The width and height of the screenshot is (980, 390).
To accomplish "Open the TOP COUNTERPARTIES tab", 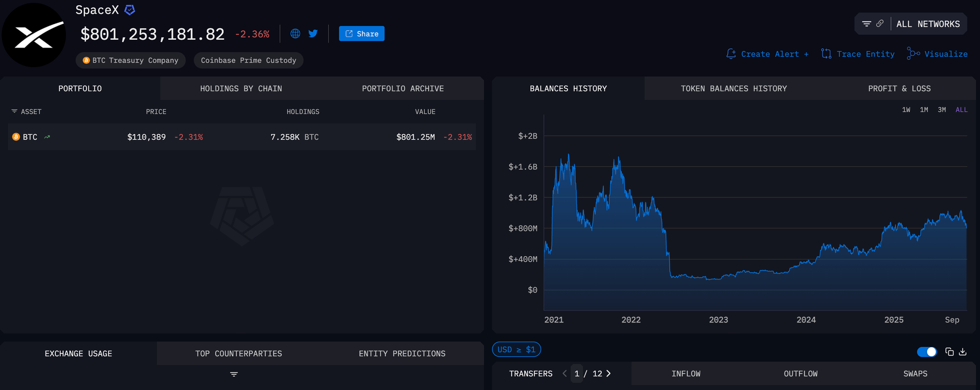I will coord(239,354).
